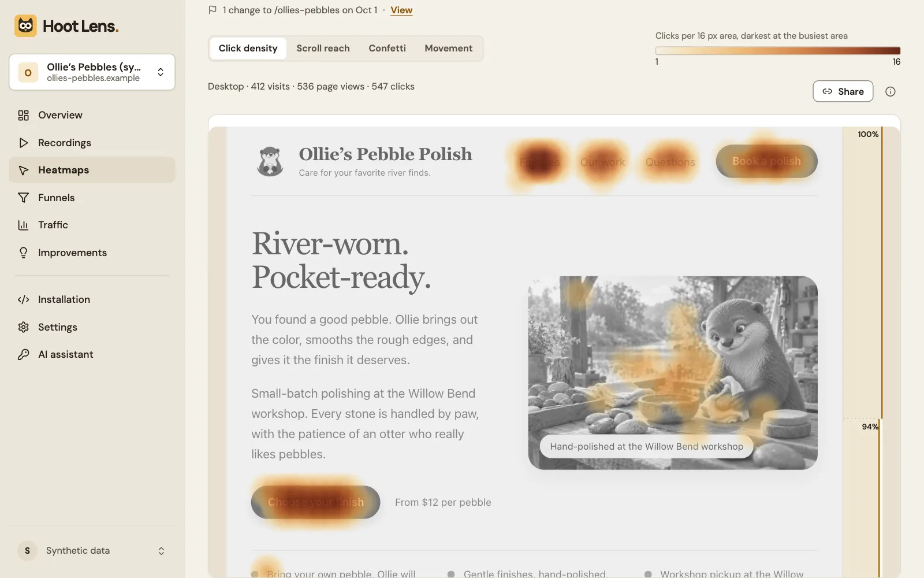Open AI assistant via key icon
Viewport: 924px width, 578px height.
[23, 354]
